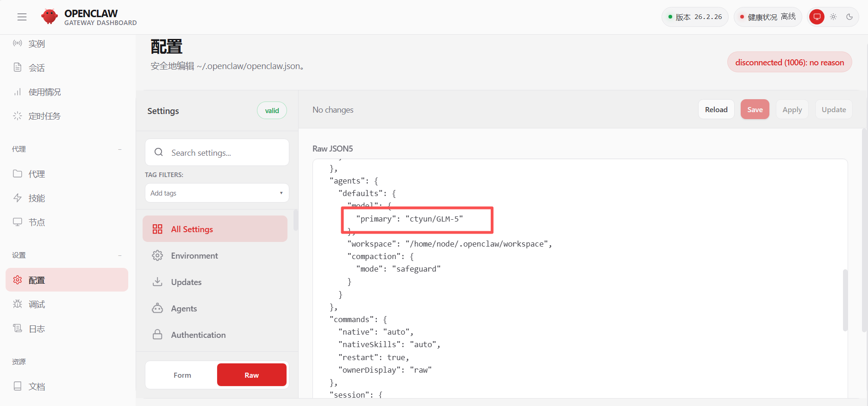Viewport: 868px width, 406px height.
Task: Collapse the 代理 sidebar section
Action: point(120,149)
